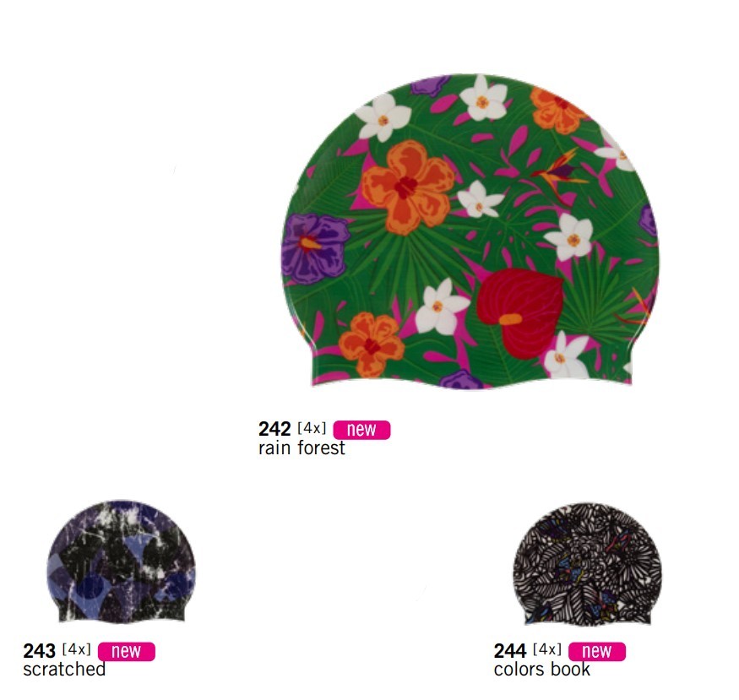Screen dimensions: 739x700
Task: Open the scratched swim cap thumbnail
Action: (x=121, y=562)
